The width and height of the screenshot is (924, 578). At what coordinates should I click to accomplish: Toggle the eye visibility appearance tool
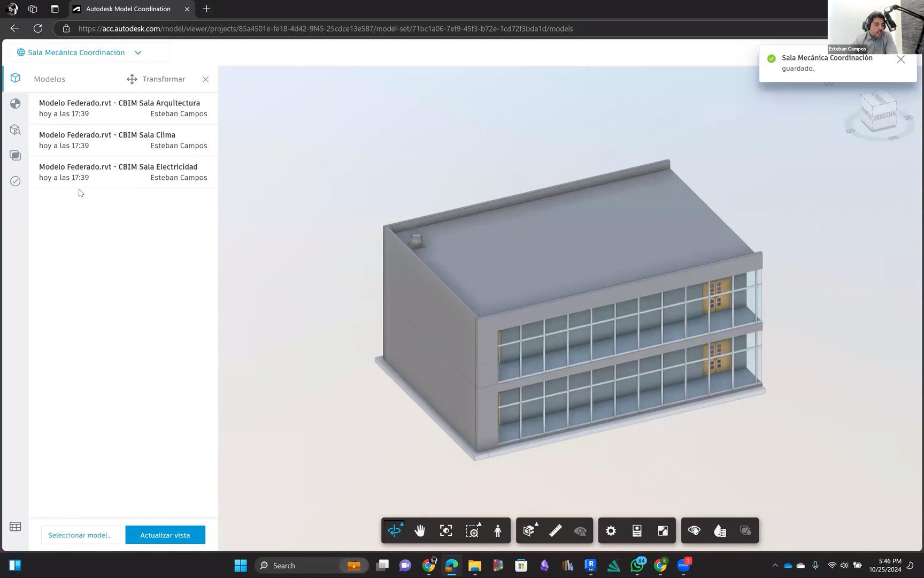[694, 531]
